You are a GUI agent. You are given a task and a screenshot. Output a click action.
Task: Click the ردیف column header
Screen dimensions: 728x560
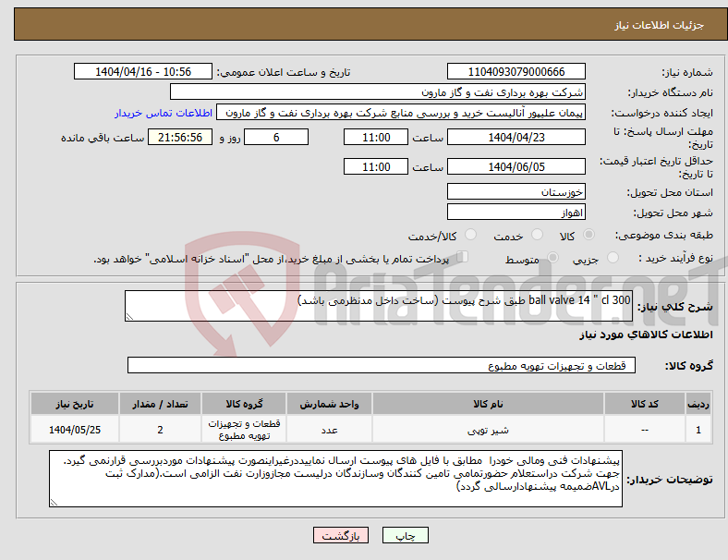click(698, 404)
